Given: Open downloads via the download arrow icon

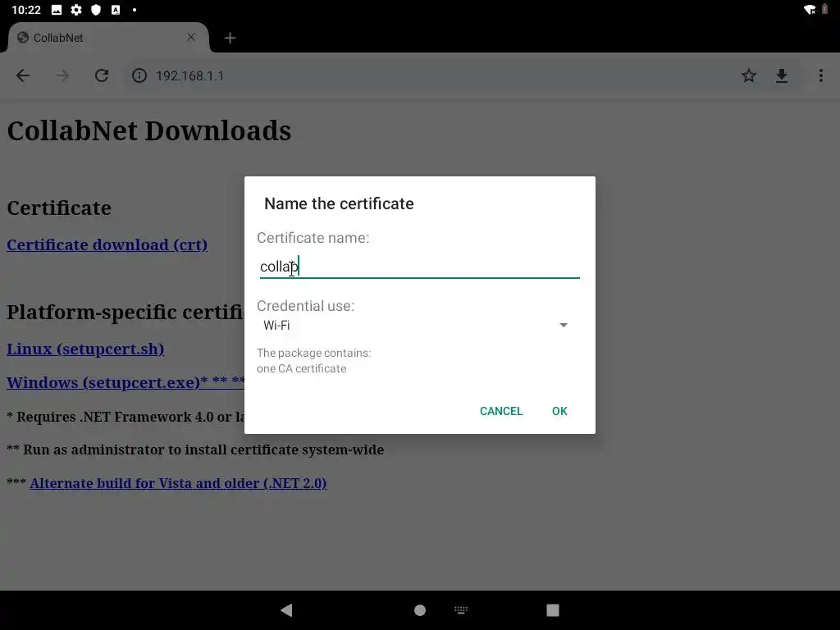Looking at the screenshot, I should [782, 75].
